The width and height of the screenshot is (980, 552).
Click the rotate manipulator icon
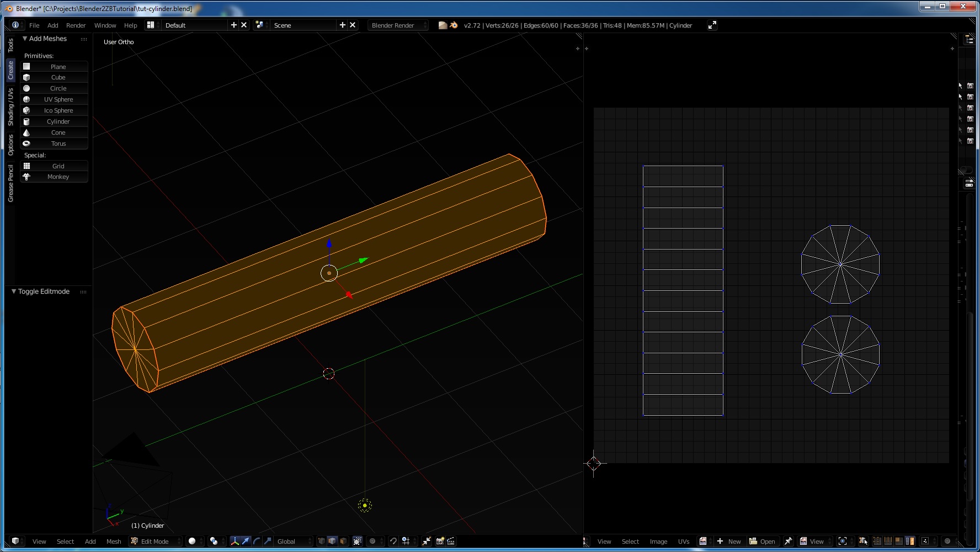pyautogui.click(x=257, y=541)
